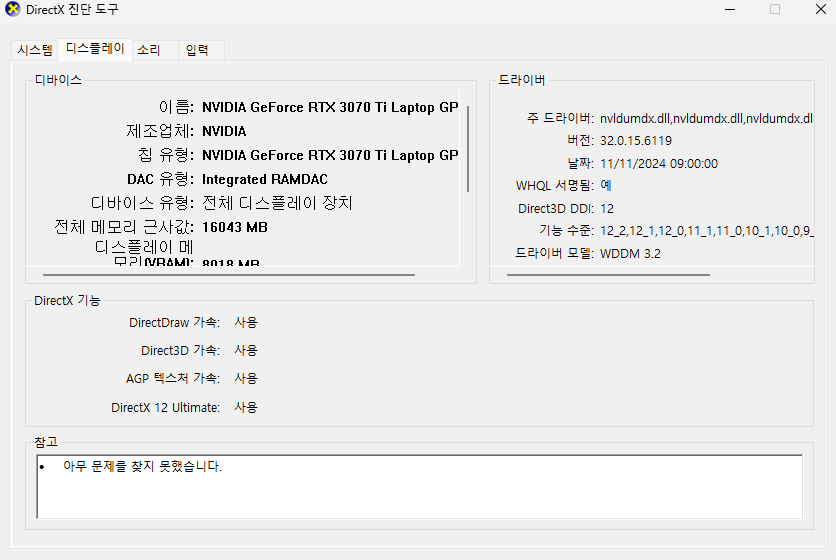Screen dimensions: 836x560
Task: Click the 16043 MB memory value
Action: (235, 227)
